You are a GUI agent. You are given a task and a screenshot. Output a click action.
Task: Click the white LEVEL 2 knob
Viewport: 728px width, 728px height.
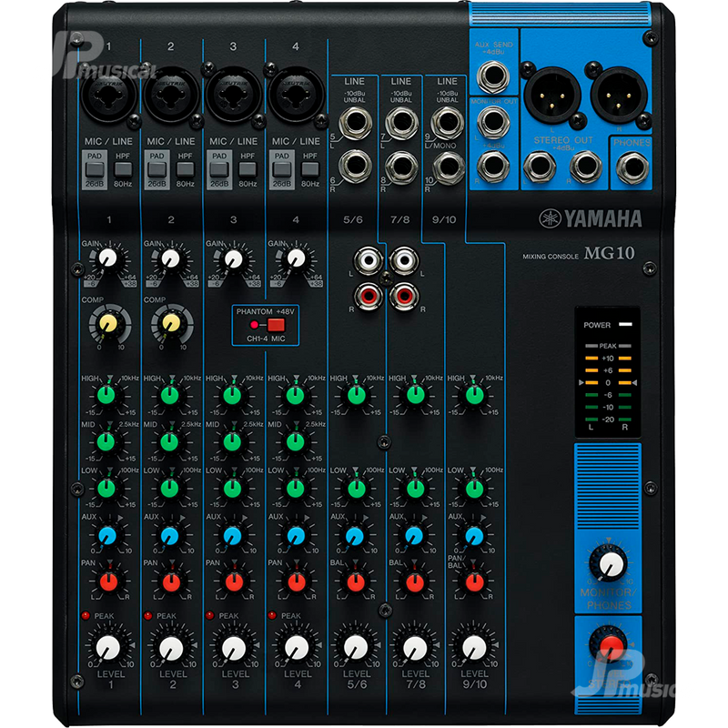171,648
